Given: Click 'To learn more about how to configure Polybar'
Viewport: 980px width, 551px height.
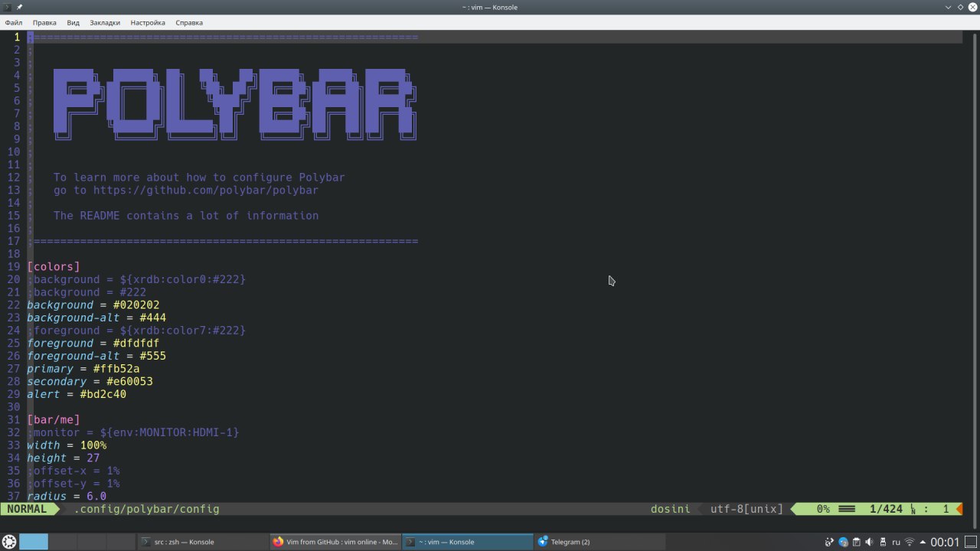Looking at the screenshot, I should 199,178.
